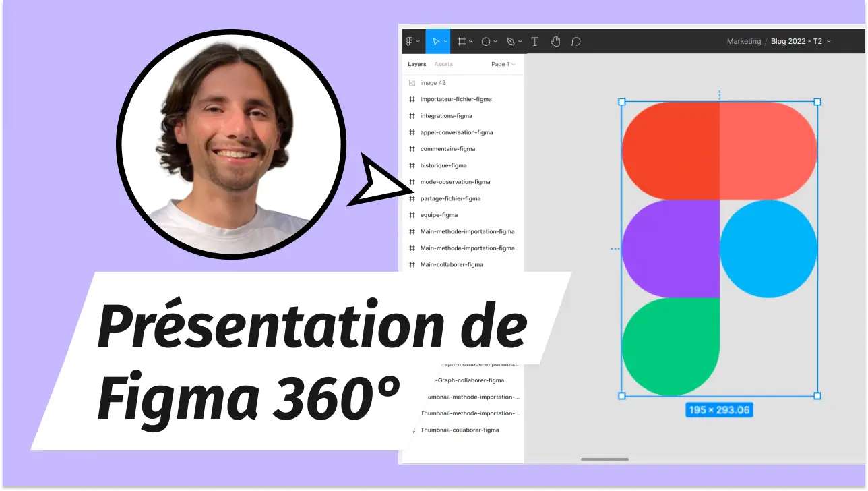
Task: Click the canvas horizontal scrollbar thumb
Action: pyautogui.click(x=604, y=459)
